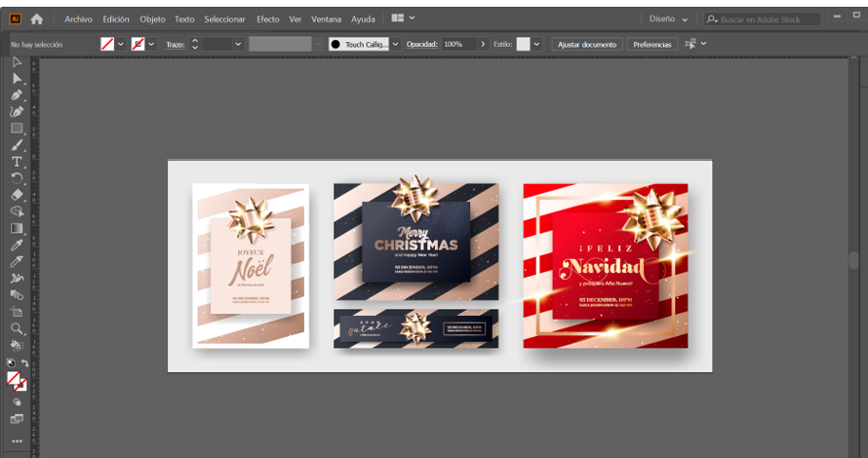Viewport: 868px width, 458px height.
Task: Click the vertical scrollbar thumb
Action: [853, 260]
